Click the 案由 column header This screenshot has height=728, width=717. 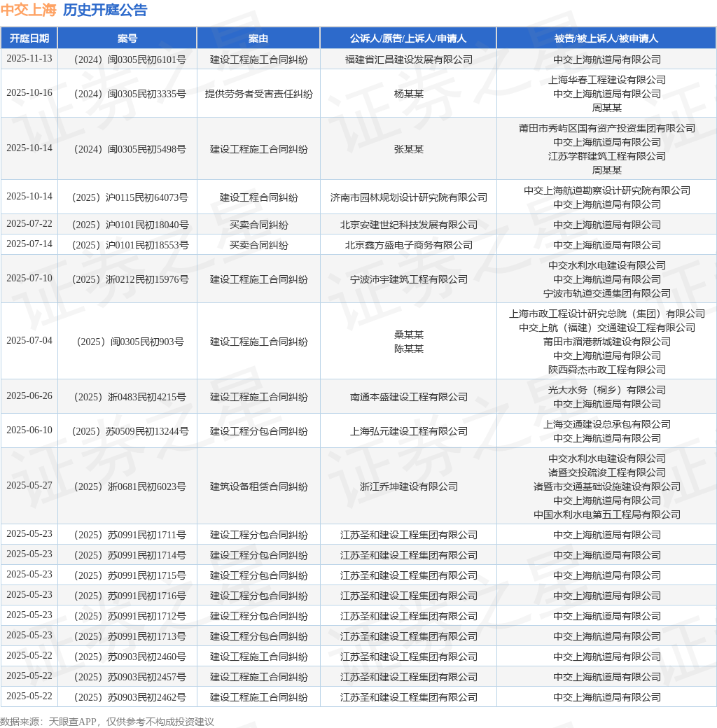[x=258, y=38]
